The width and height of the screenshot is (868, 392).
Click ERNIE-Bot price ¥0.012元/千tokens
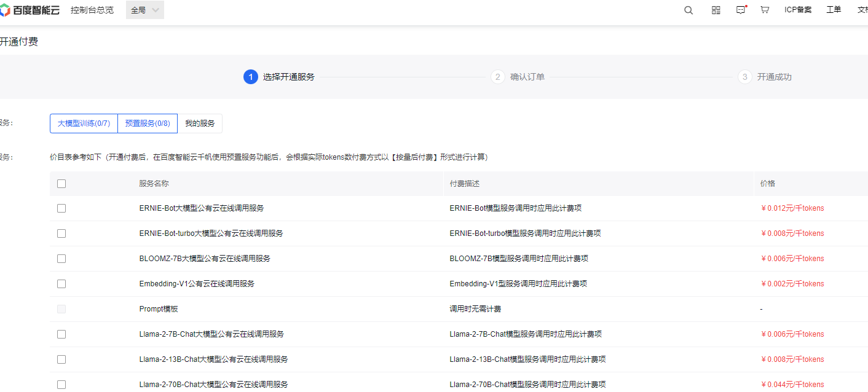tap(792, 208)
